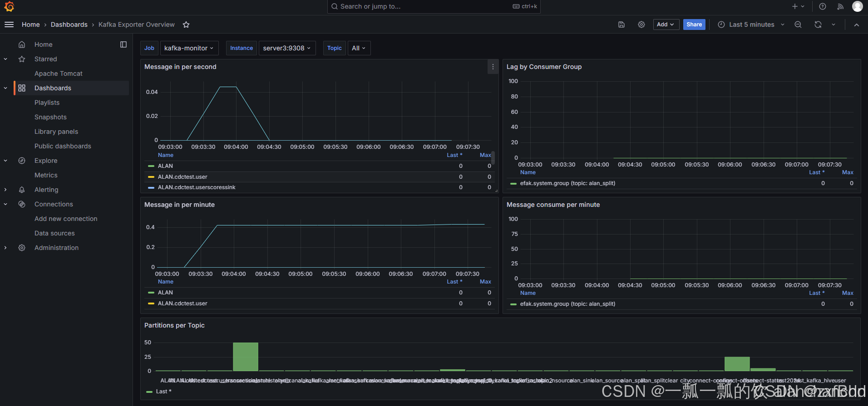Open Data sources in the sidebar
The image size is (868, 406).
pyautogui.click(x=54, y=233)
